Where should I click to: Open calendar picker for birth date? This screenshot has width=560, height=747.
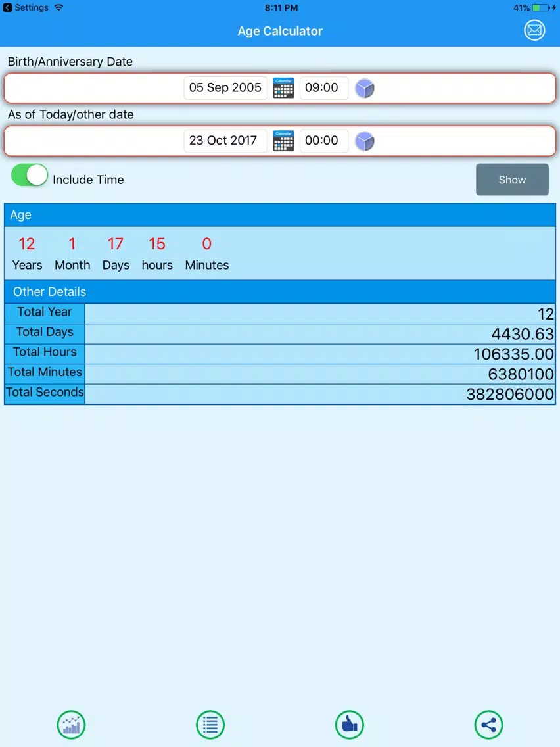coord(283,88)
